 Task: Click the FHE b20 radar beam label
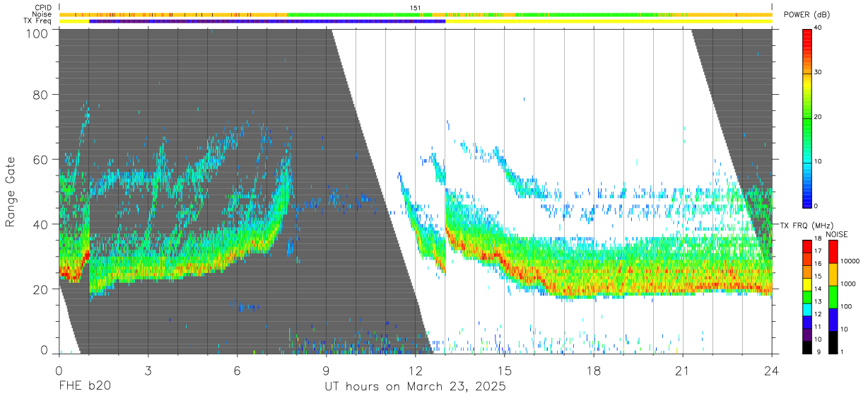84,387
